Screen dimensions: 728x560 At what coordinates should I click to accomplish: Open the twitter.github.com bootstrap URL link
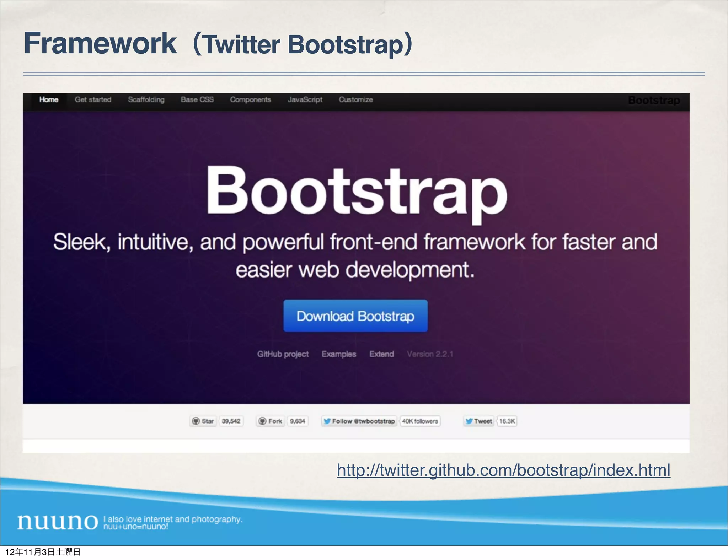tap(504, 470)
